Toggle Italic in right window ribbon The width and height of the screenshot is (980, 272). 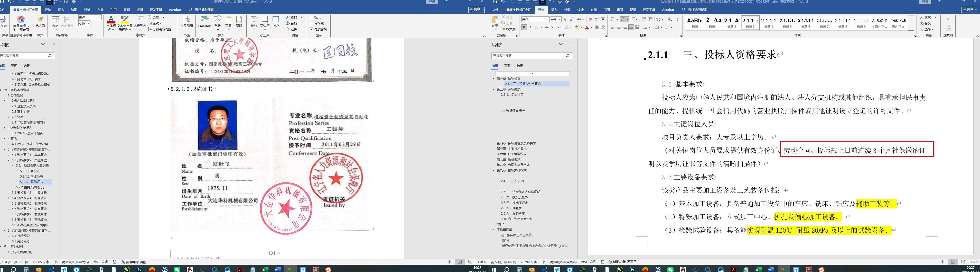530,28
